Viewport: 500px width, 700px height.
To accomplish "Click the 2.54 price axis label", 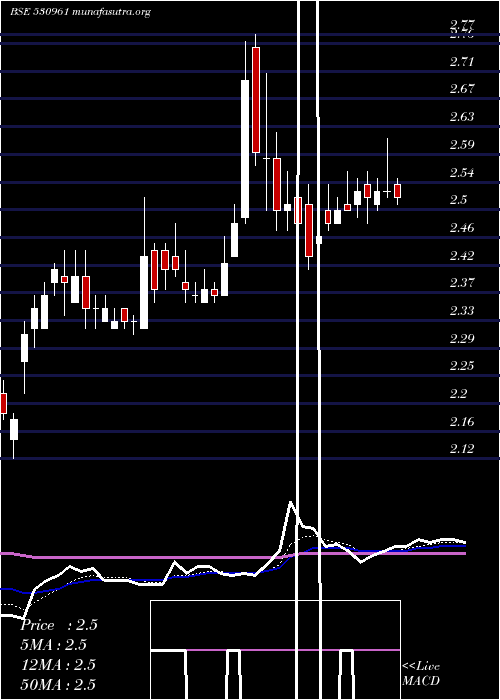I will (x=462, y=172).
